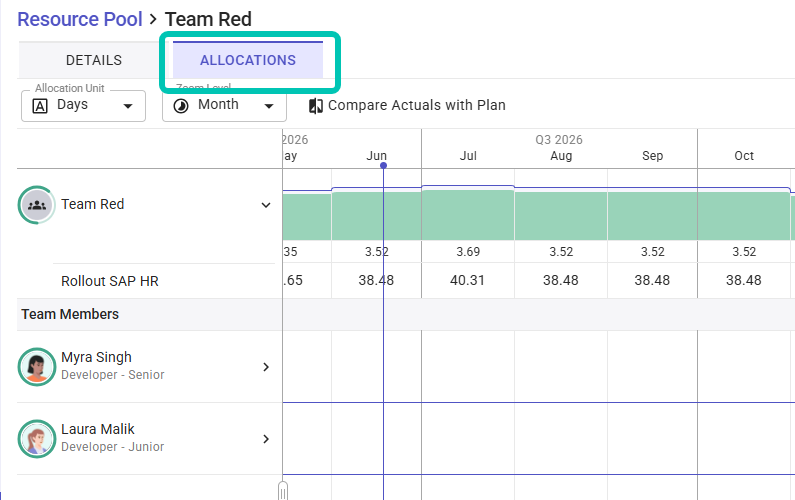Click the Laura Malik name

98,429
